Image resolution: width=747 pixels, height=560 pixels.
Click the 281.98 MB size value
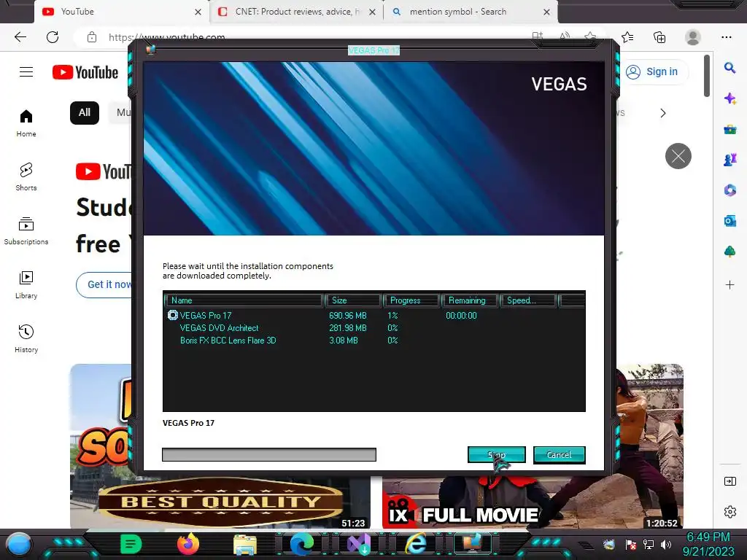tap(348, 328)
